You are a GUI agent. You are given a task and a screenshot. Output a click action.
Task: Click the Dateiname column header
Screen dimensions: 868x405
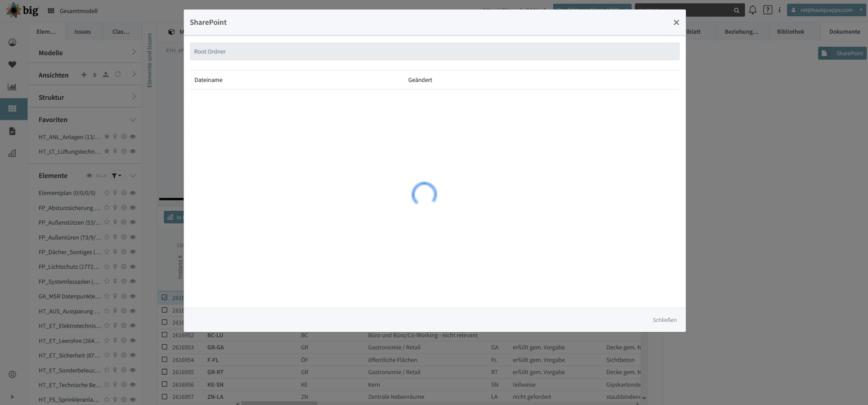click(x=208, y=80)
